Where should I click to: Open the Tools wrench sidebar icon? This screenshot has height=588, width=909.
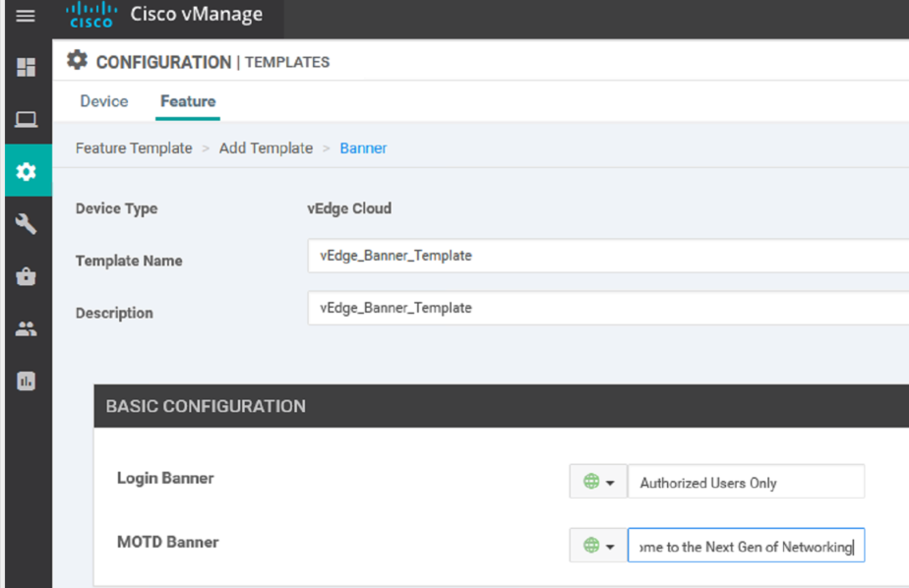coord(27,223)
